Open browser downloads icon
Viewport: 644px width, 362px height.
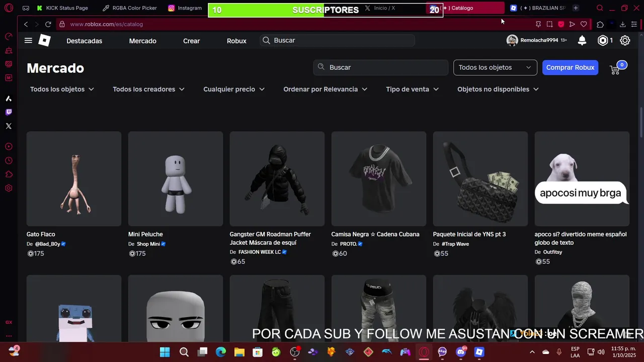(x=622, y=24)
